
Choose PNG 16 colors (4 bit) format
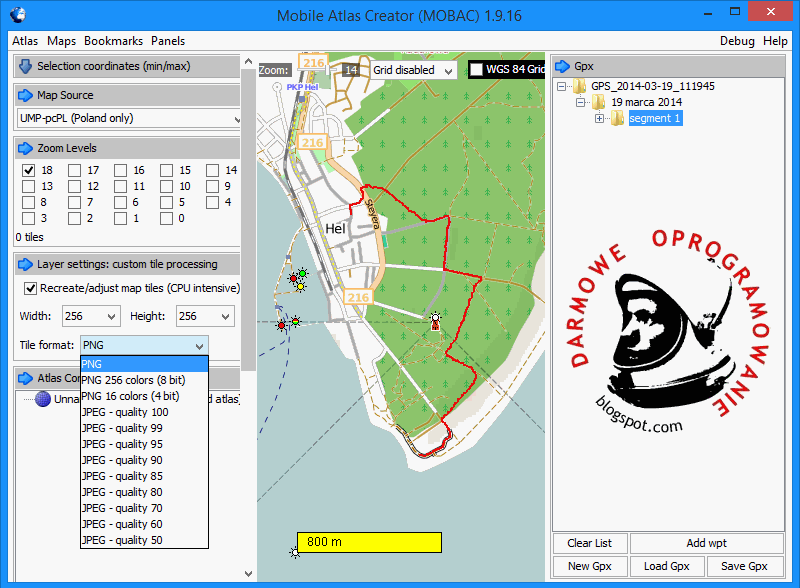144,396
